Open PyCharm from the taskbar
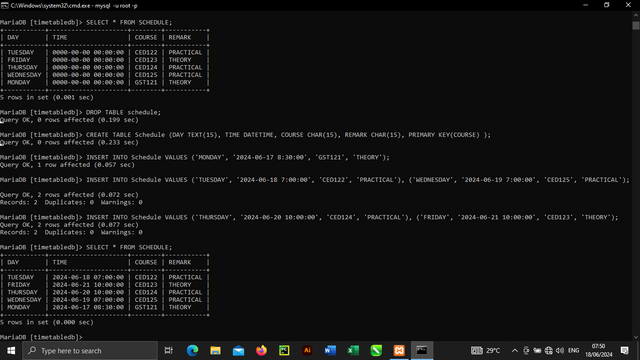The height and width of the screenshot is (360, 640). click(284, 351)
